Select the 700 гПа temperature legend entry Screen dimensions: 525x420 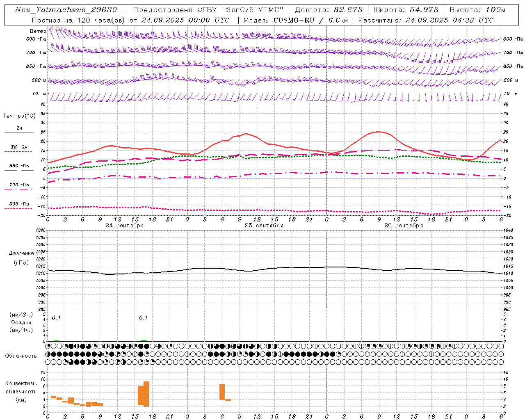(19, 185)
